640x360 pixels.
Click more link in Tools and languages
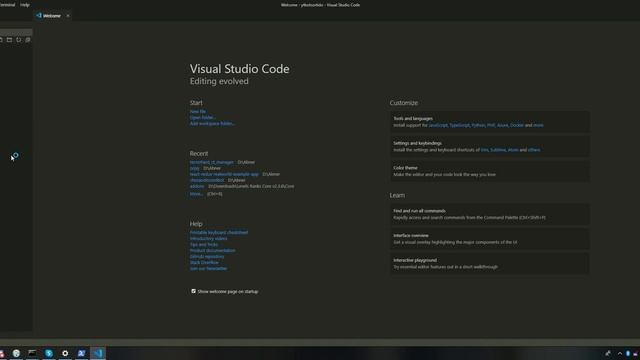tap(538, 125)
